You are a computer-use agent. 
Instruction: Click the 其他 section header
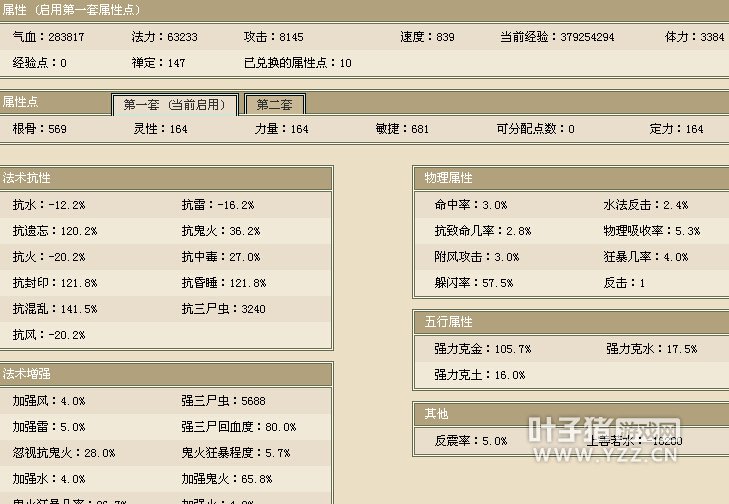point(435,414)
